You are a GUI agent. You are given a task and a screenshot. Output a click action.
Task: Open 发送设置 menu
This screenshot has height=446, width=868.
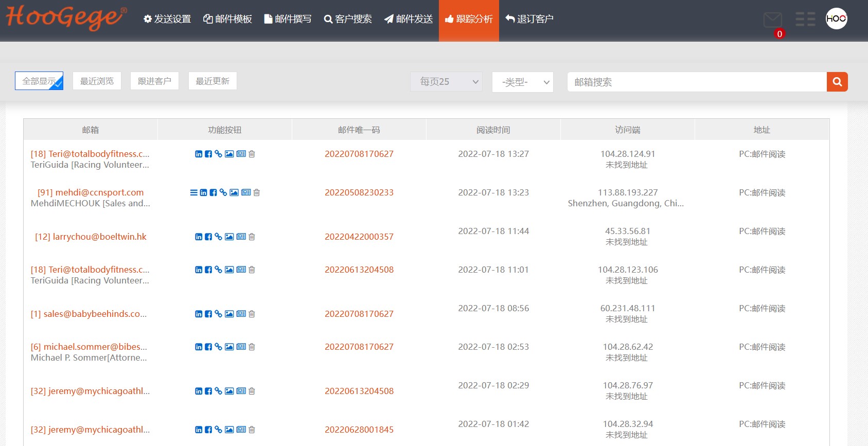click(167, 19)
